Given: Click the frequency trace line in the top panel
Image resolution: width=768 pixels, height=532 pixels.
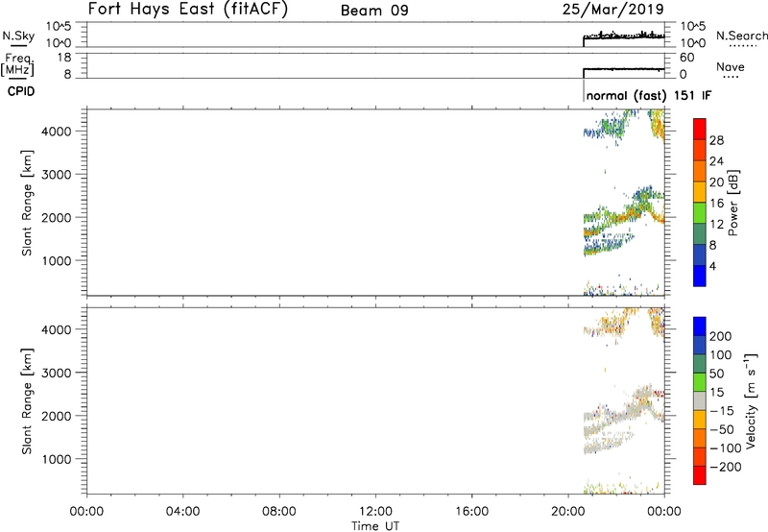Looking at the screenshot, I should pos(624,69).
